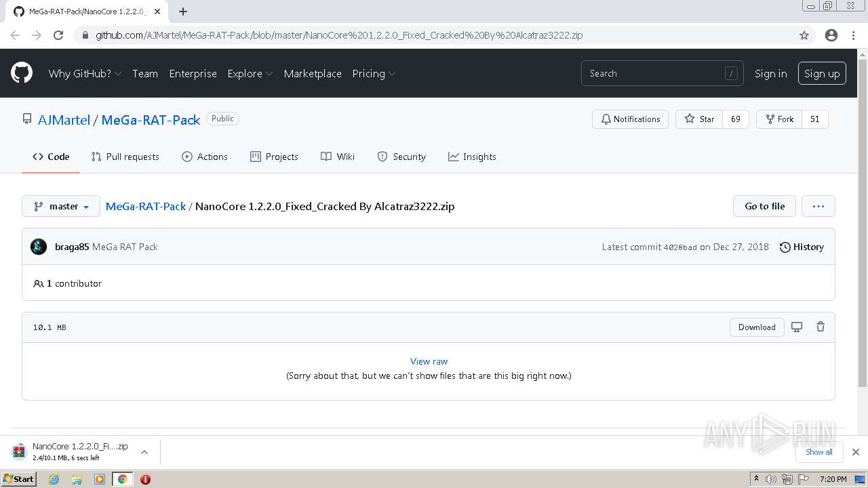
Task: Expand Why GitHub? menu
Action: pos(85,73)
